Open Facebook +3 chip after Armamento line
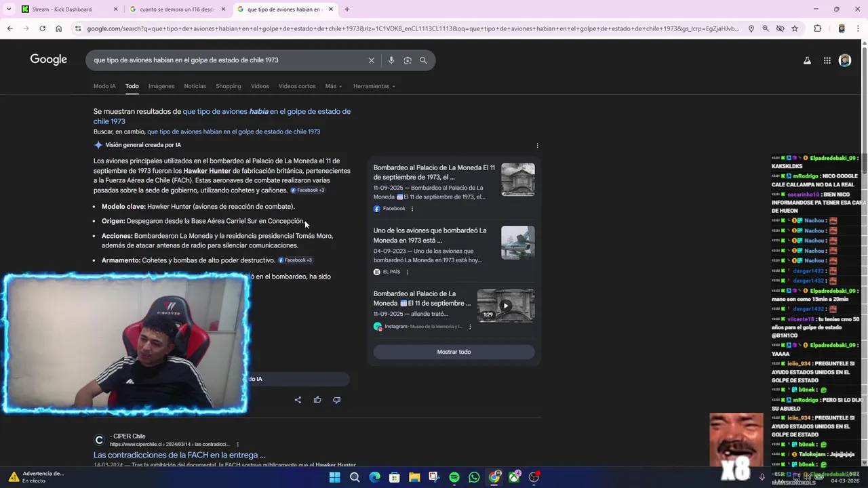This screenshot has height=488, width=868. click(x=295, y=260)
